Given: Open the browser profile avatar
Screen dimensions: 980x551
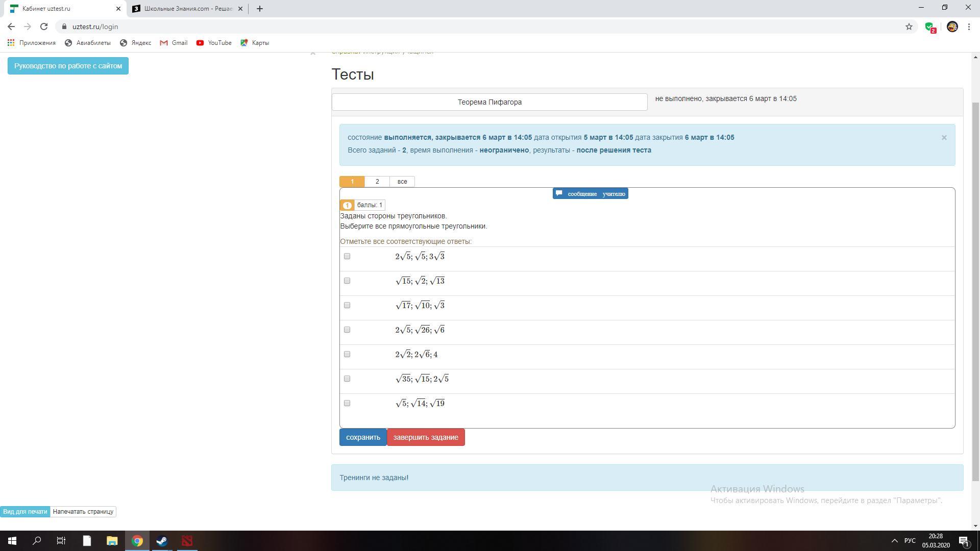Looking at the screenshot, I should [952, 27].
